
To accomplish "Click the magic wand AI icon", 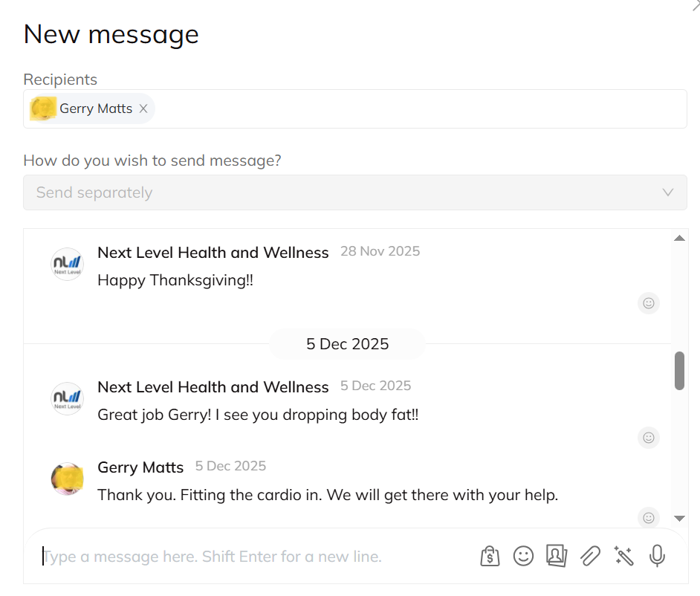I will point(623,556).
